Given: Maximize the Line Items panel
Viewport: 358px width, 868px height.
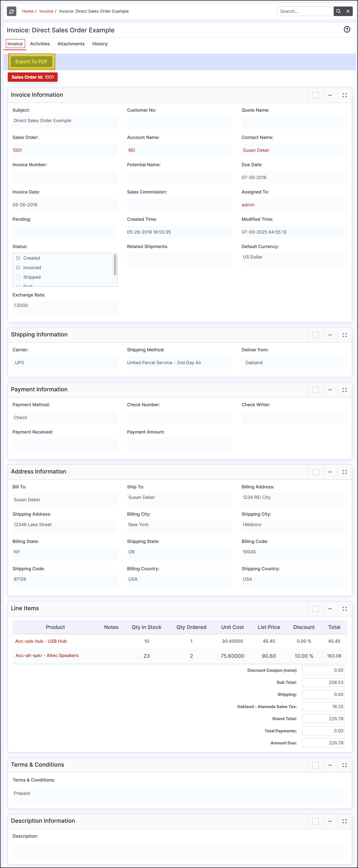Looking at the screenshot, I should pos(344,608).
